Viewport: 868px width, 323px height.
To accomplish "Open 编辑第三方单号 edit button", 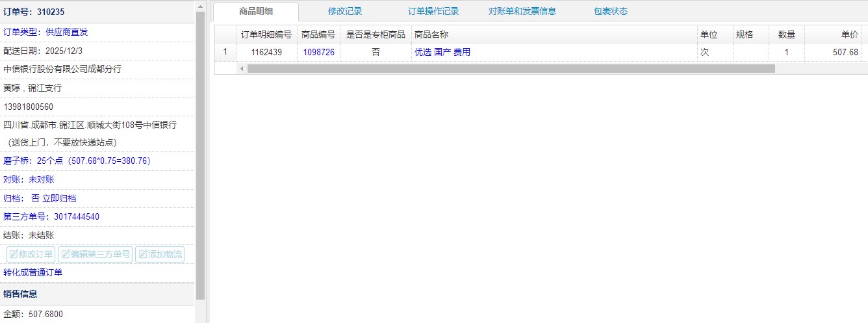I will pyautogui.click(x=95, y=254).
